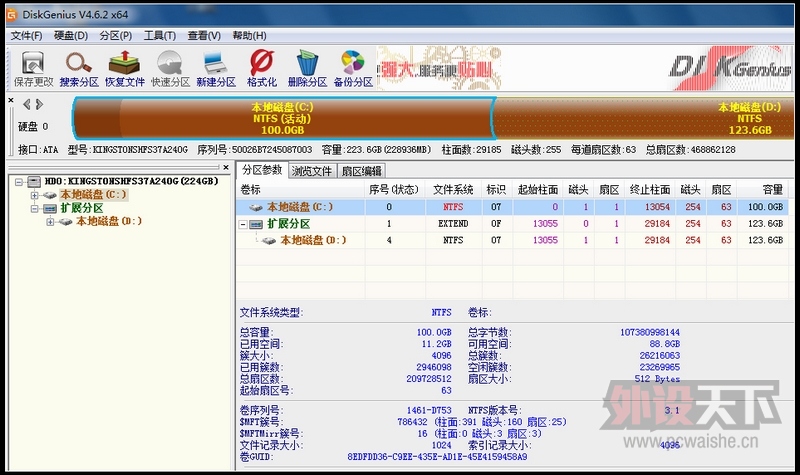Click the 1461-D753 volume serial value
Viewport: 800px width, 475px height.
(429, 410)
